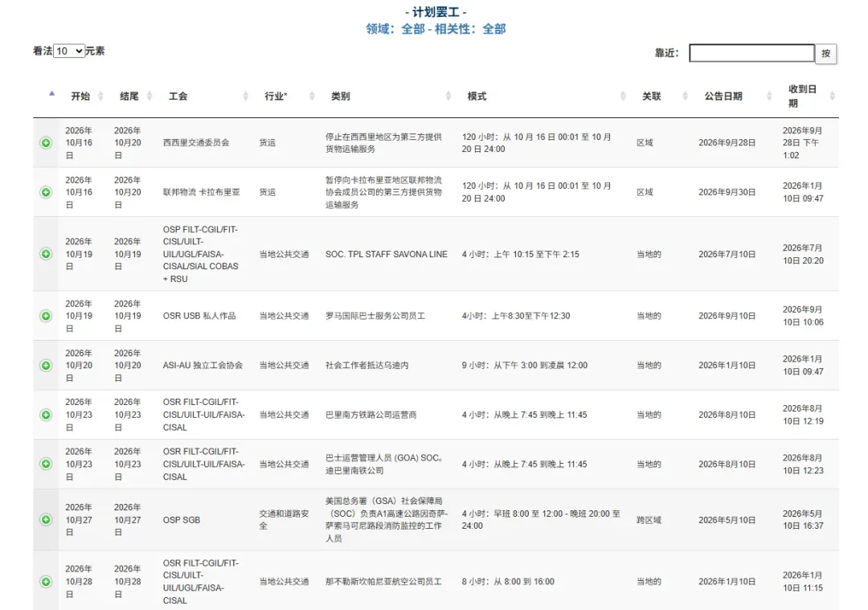Click the 按 search button
868x610 pixels.
826,54
